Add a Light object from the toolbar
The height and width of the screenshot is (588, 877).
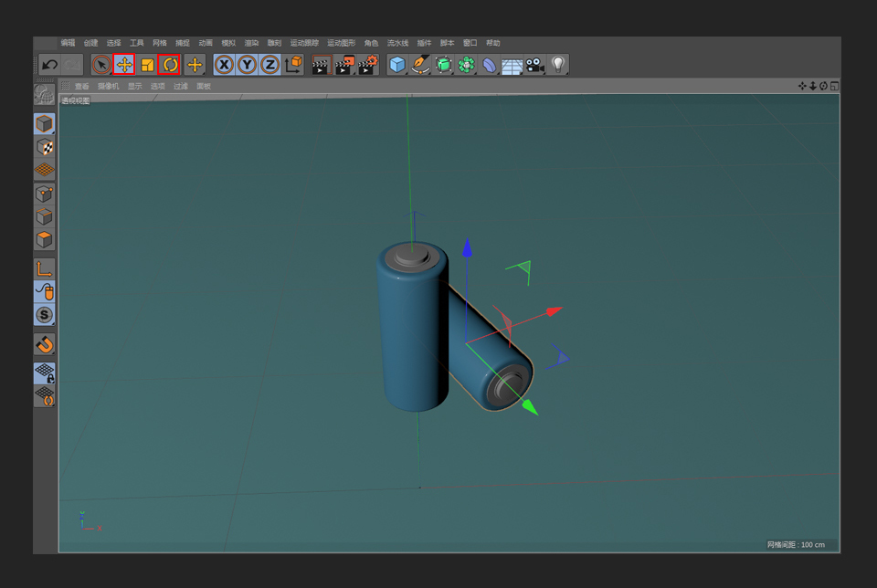556,64
